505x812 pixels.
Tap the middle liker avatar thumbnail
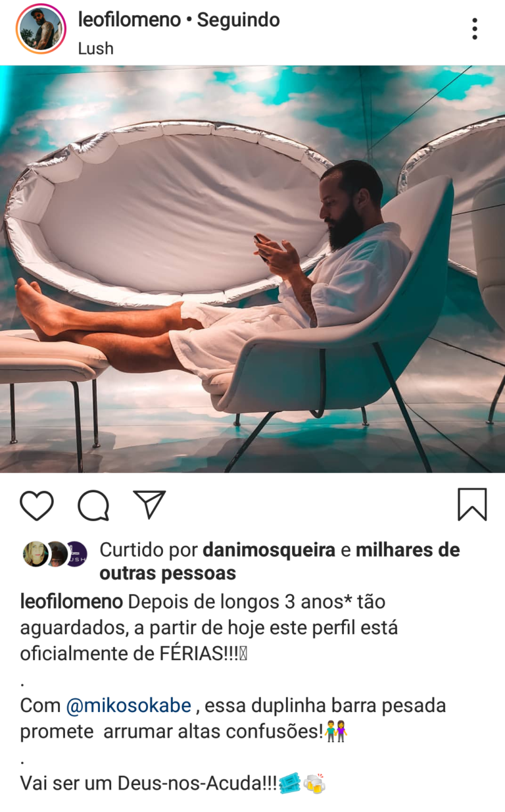coord(57,554)
